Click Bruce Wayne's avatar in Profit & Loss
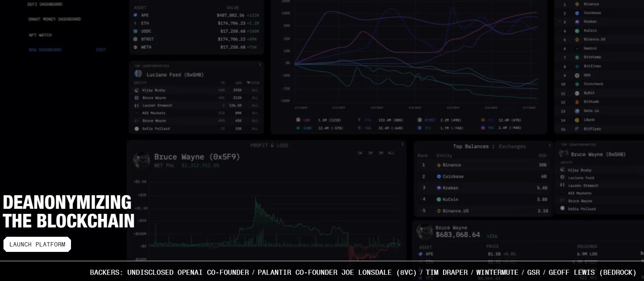 (x=142, y=160)
